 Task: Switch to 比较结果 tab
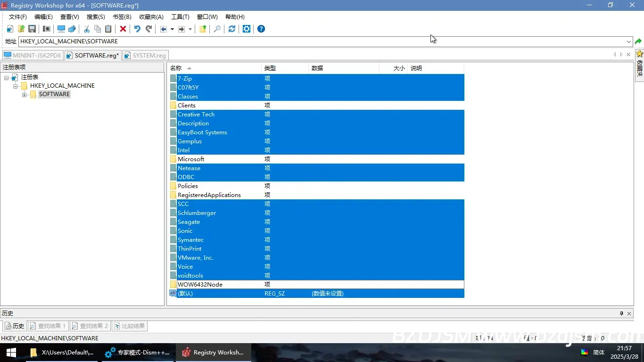point(130,326)
